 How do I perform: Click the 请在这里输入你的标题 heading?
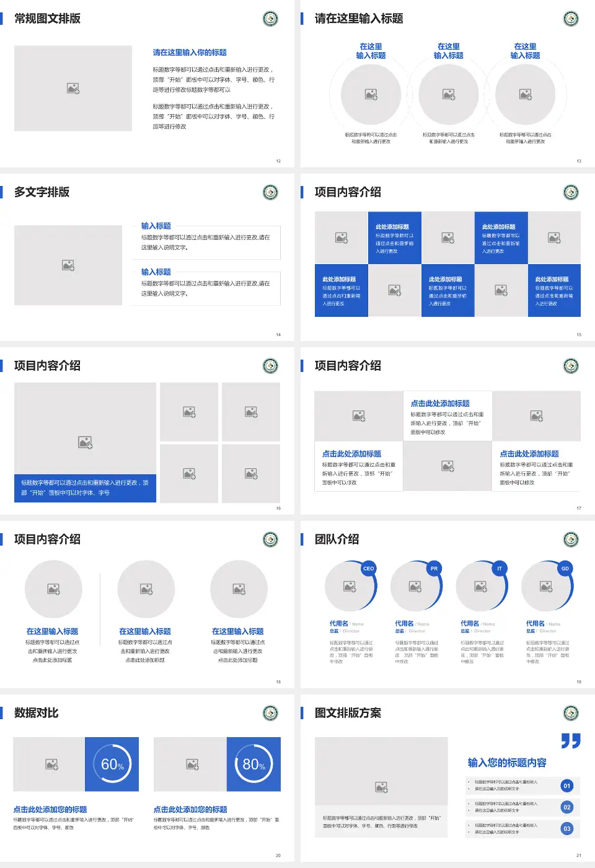tap(190, 53)
